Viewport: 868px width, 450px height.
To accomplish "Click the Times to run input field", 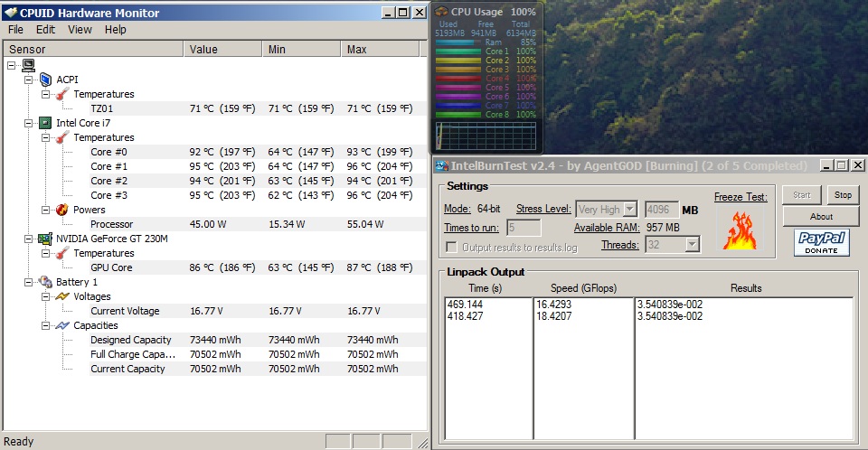I will 524,228.
